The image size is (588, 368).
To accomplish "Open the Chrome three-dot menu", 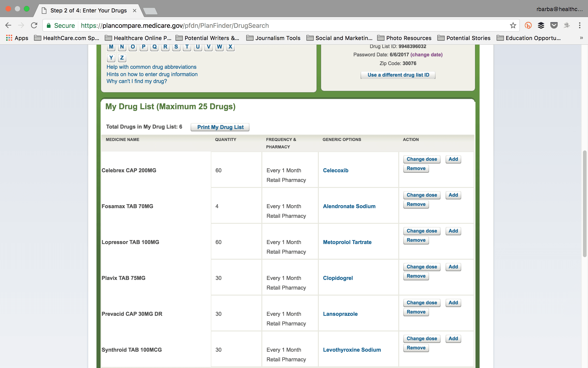I will [x=580, y=25].
